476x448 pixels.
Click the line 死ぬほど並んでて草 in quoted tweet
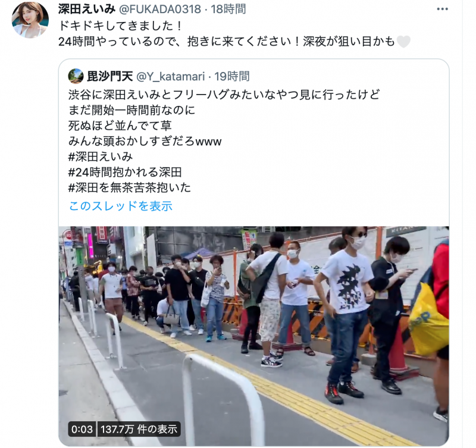pyautogui.click(x=120, y=126)
